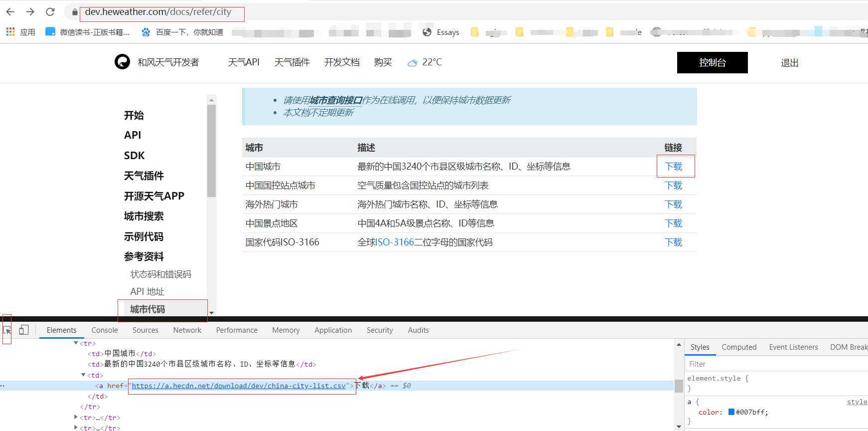Download the 海外热门城市 list

tap(673, 205)
